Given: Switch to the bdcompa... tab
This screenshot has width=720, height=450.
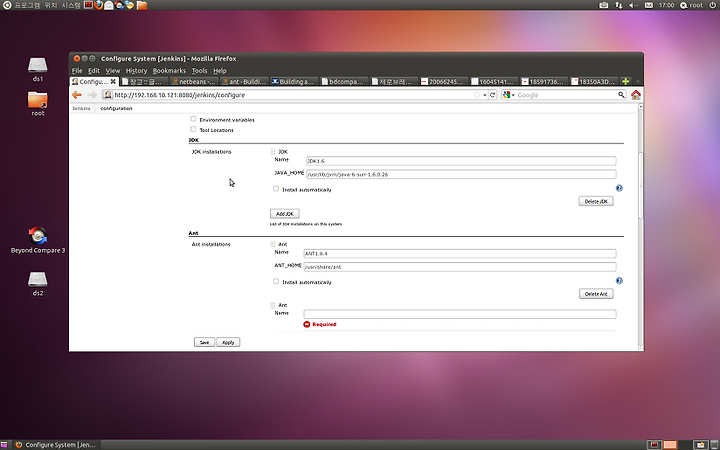Looking at the screenshot, I should click(344, 81).
